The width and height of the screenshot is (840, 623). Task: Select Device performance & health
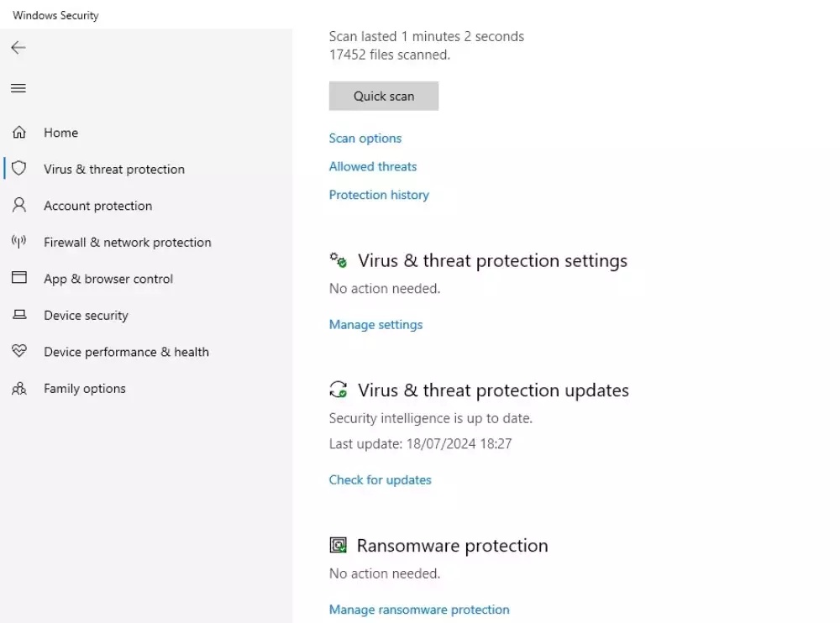pos(126,352)
